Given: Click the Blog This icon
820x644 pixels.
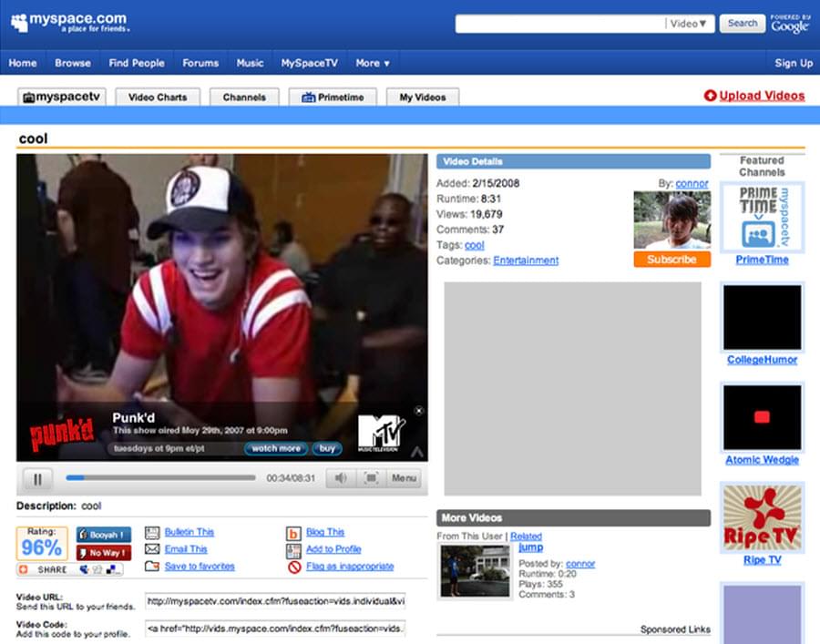Looking at the screenshot, I should pyautogui.click(x=293, y=533).
